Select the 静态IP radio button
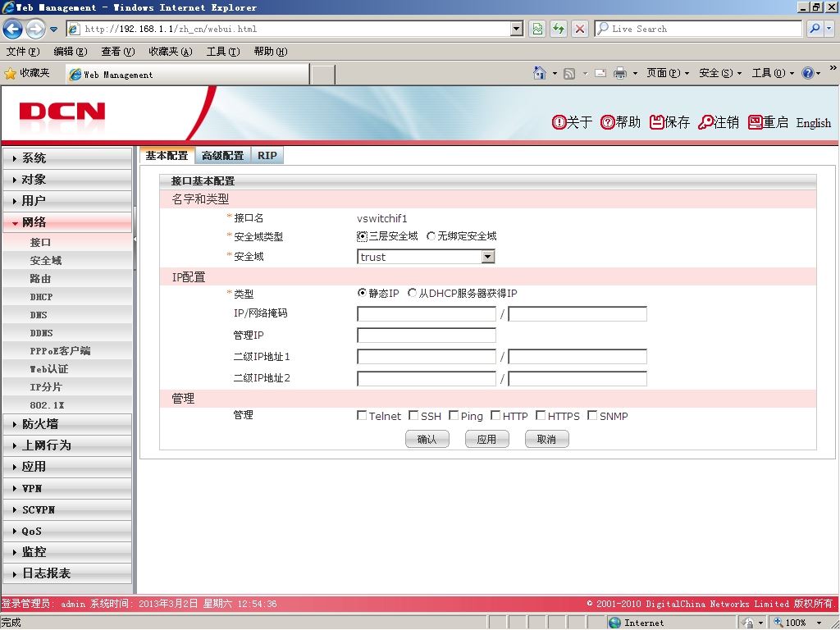 tap(362, 293)
